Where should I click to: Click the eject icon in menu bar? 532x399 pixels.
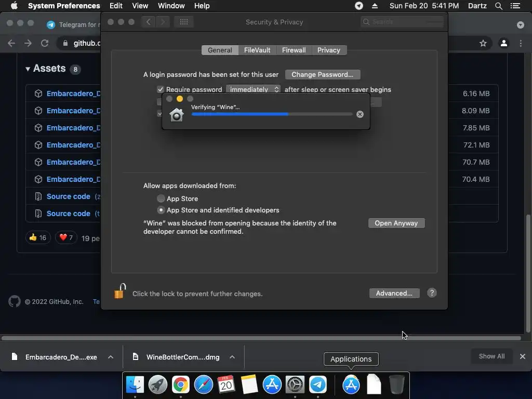click(375, 6)
